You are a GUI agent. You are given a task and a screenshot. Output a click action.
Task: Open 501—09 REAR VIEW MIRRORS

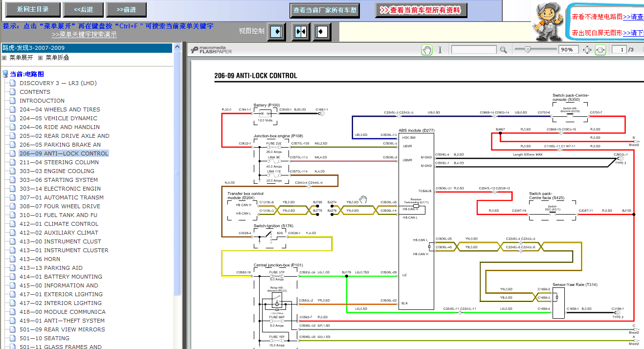click(x=62, y=329)
